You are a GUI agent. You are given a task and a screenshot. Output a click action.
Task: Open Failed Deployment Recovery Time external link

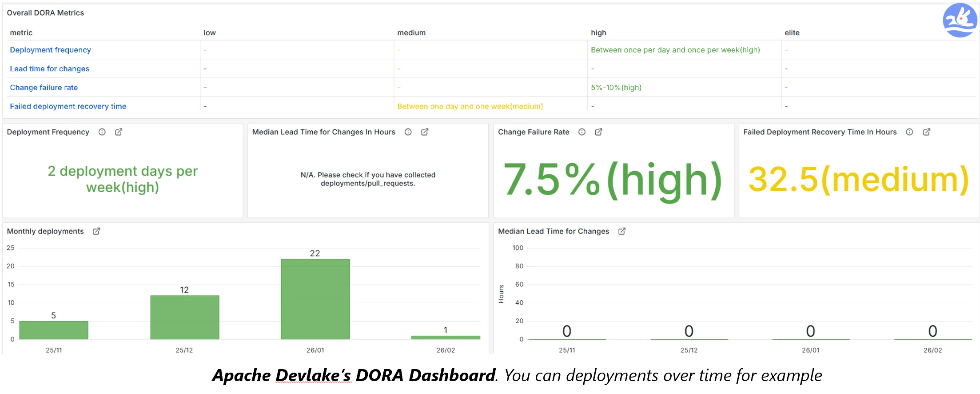pyautogui.click(x=926, y=132)
